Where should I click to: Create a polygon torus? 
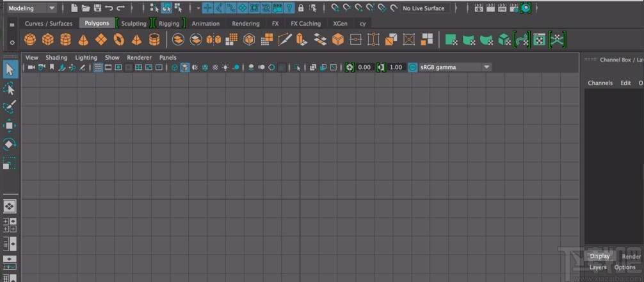click(x=119, y=40)
